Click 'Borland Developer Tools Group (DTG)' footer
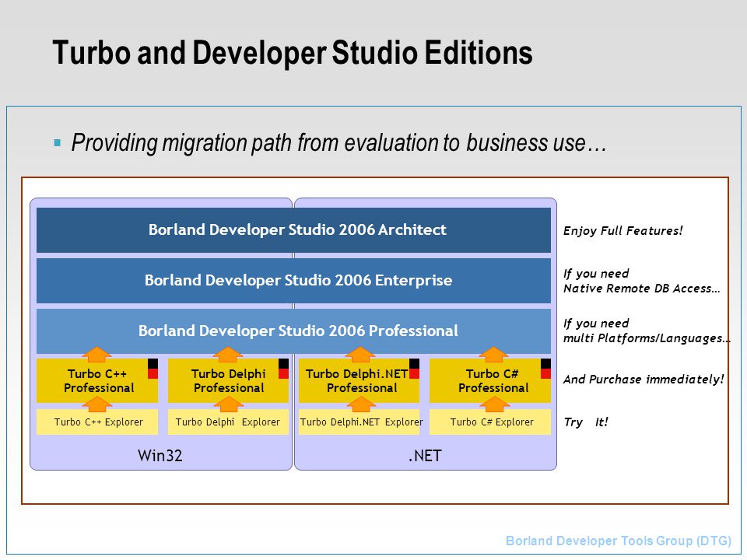This screenshot has height=560, width=747. point(619,541)
